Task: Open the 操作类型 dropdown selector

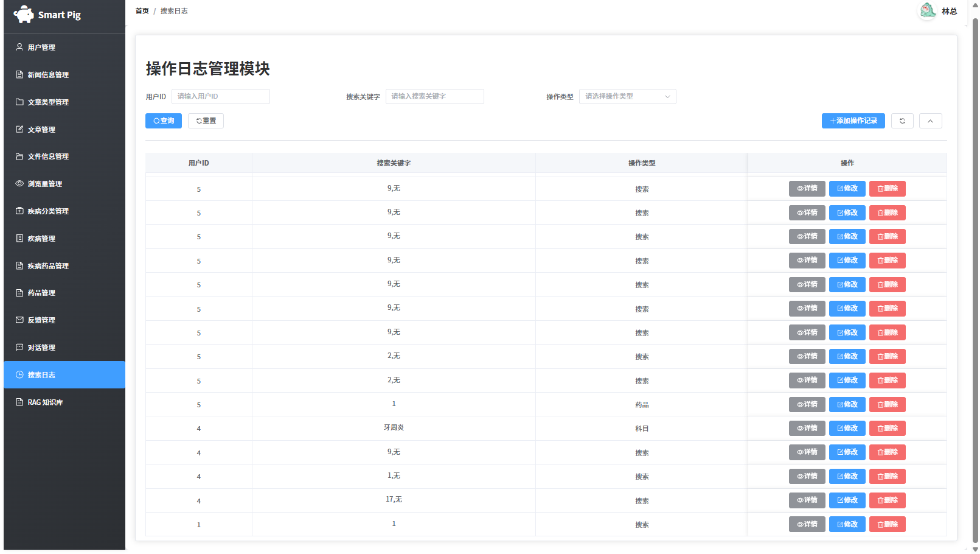Action: pyautogui.click(x=627, y=97)
